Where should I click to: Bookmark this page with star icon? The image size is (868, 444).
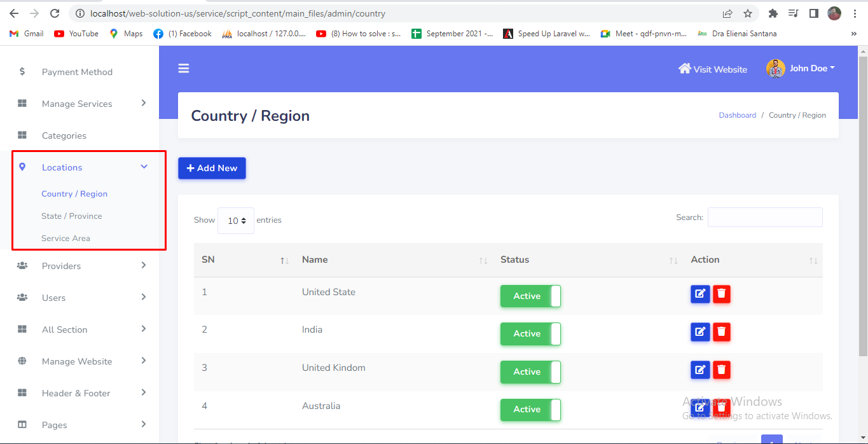[748, 13]
